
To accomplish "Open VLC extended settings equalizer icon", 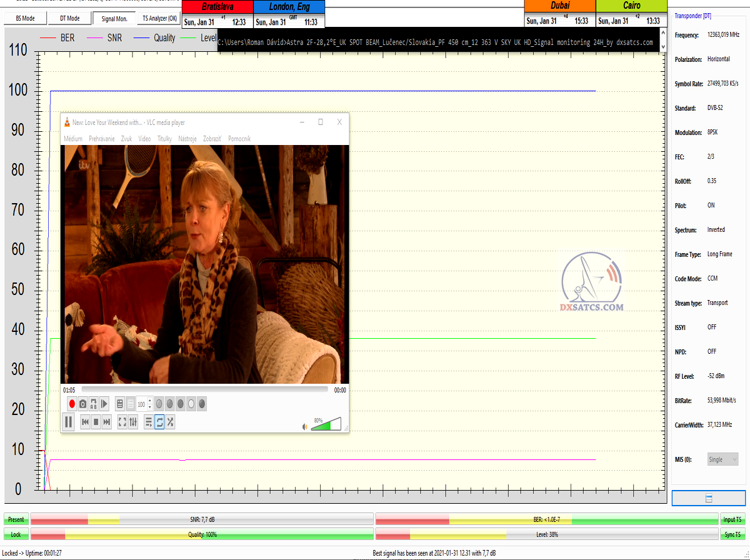I will pos(133,422).
